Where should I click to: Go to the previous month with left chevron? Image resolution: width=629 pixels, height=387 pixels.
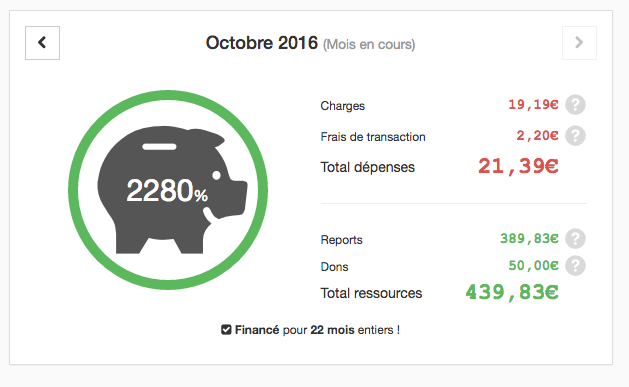coord(42,43)
